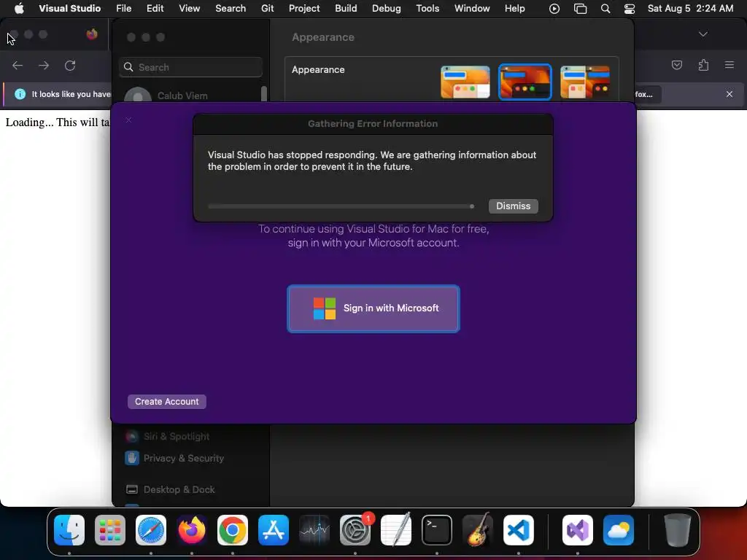Select the Dark appearance thumbnail

pos(525,82)
